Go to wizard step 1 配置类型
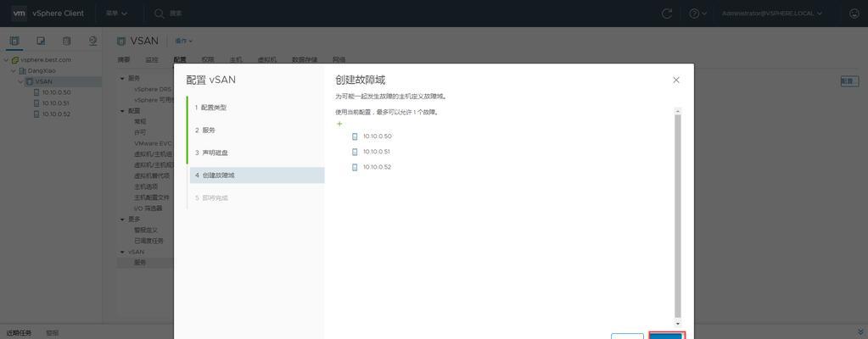The width and height of the screenshot is (868, 339). pyautogui.click(x=210, y=108)
